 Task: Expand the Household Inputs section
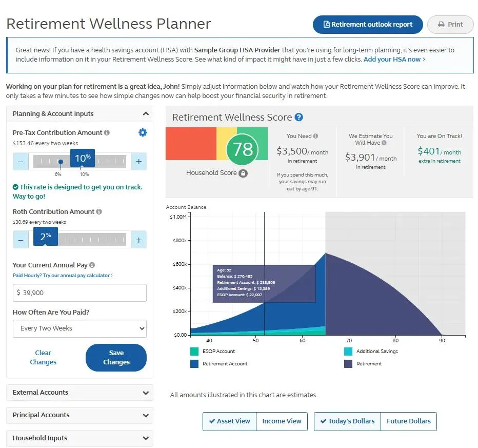[79, 438]
